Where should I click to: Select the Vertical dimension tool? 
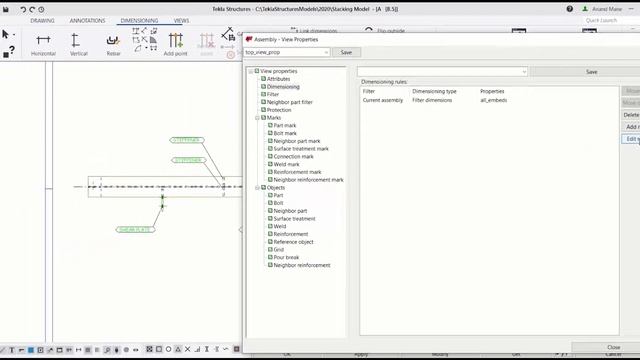coord(78,44)
